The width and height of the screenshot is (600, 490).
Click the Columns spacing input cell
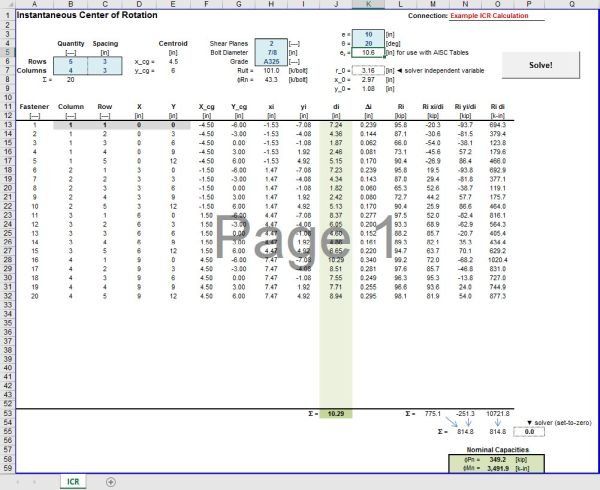coord(105,70)
